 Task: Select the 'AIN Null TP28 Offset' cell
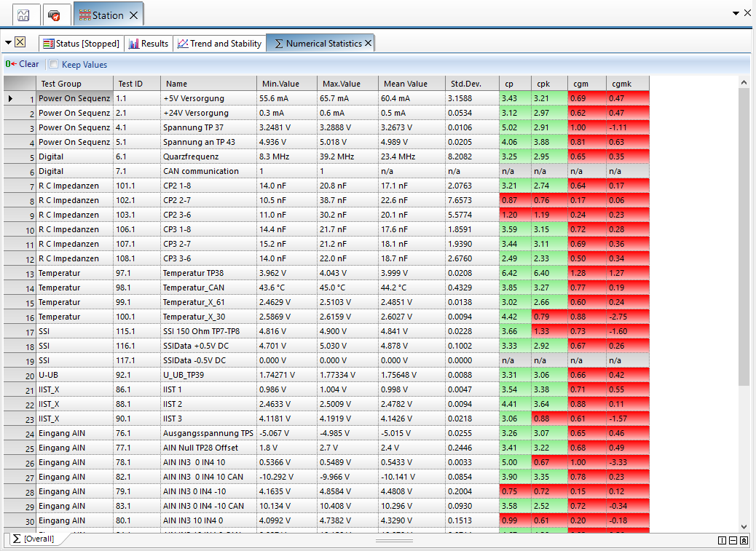[208, 448]
